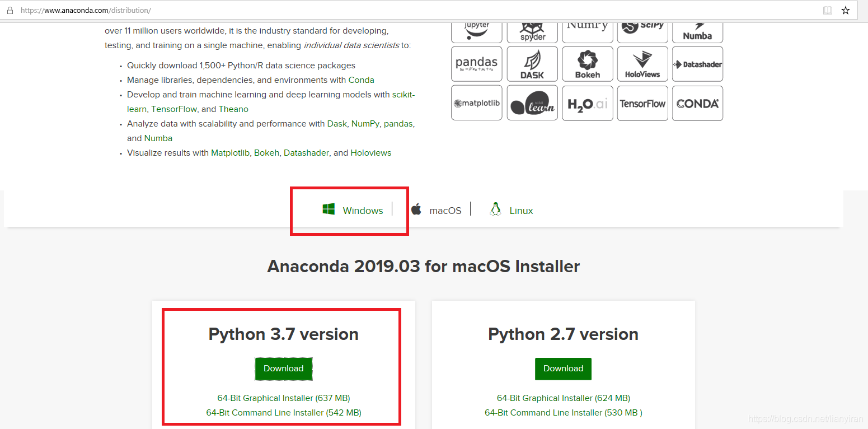Open the Datashader logo tile
The height and width of the screenshot is (429, 868).
(x=697, y=64)
